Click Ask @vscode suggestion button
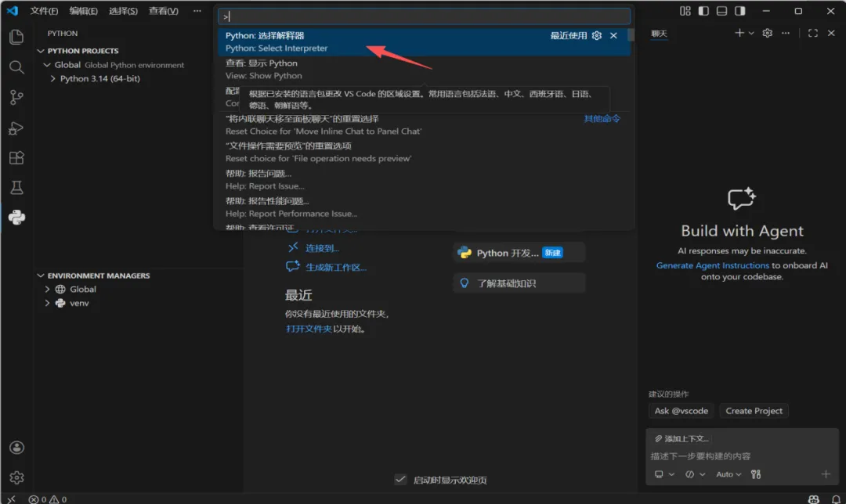The width and height of the screenshot is (846, 504). point(681,411)
